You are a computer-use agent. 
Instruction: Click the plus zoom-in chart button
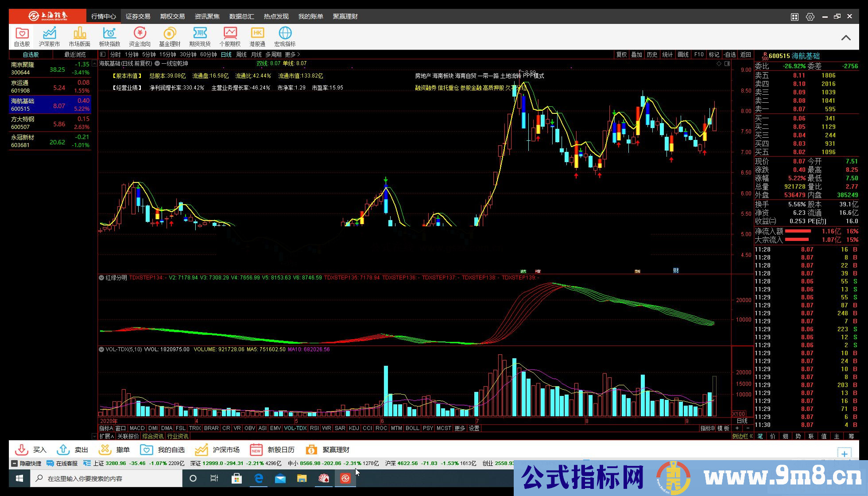click(737, 428)
